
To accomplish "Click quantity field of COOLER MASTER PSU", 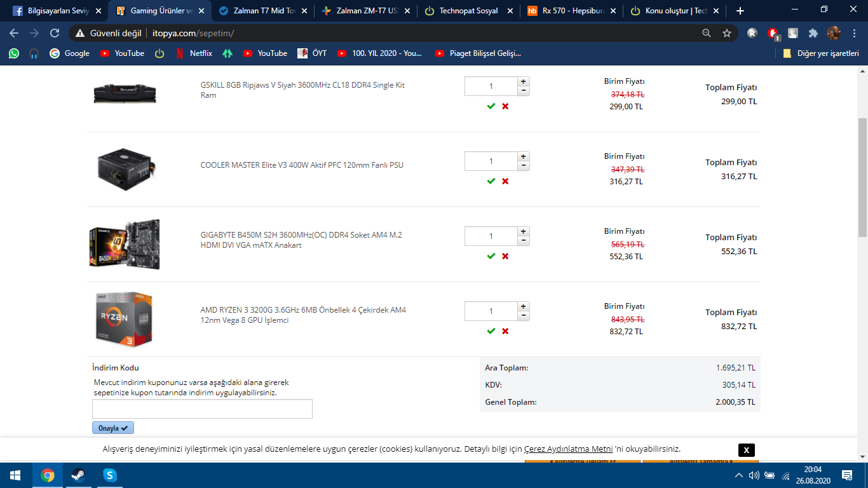I will (491, 161).
